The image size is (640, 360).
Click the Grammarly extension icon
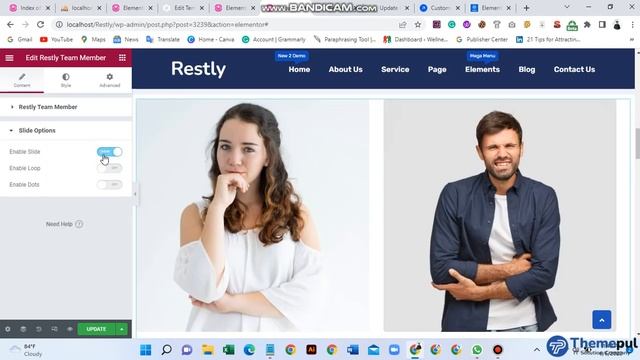[451, 24]
